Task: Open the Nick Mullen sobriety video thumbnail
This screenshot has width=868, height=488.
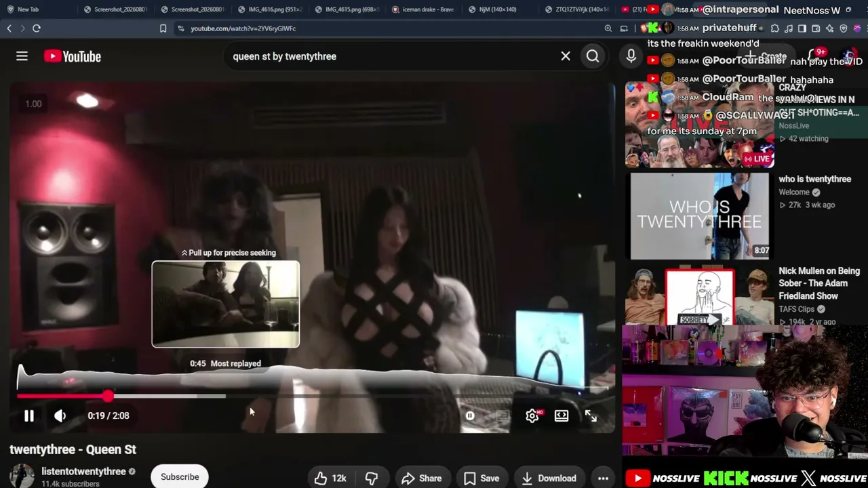Action: click(700, 296)
